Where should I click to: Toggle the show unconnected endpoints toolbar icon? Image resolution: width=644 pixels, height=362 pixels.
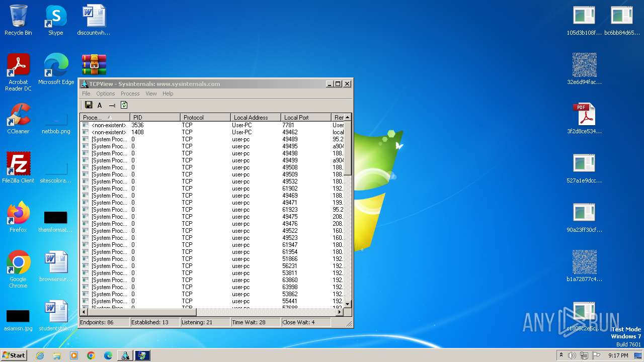click(x=112, y=105)
